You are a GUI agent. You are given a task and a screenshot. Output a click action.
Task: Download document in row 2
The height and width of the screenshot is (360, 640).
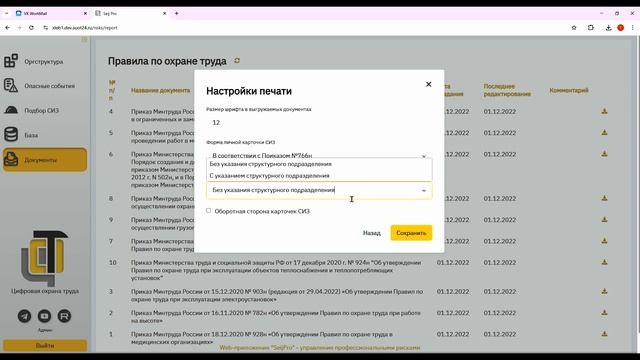click(604, 313)
